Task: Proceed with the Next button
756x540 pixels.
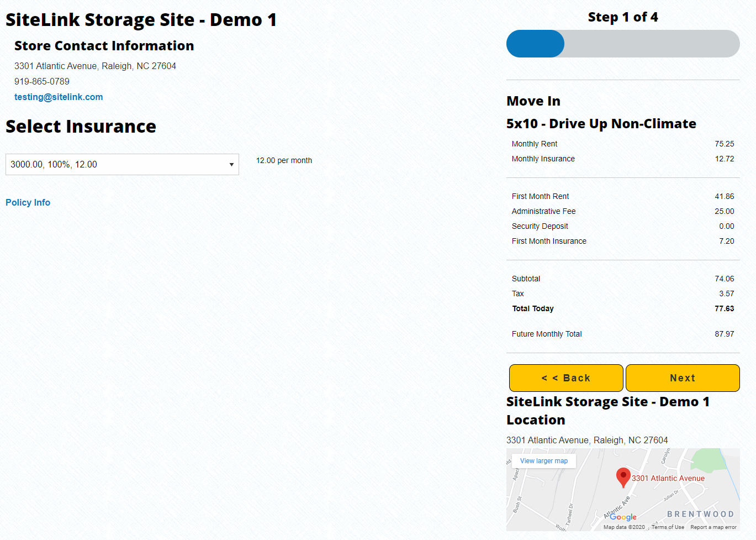Action: point(683,378)
